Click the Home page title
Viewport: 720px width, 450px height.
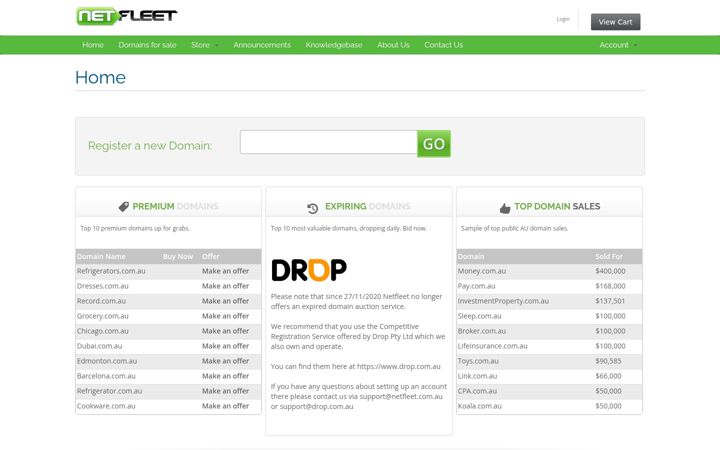101,77
